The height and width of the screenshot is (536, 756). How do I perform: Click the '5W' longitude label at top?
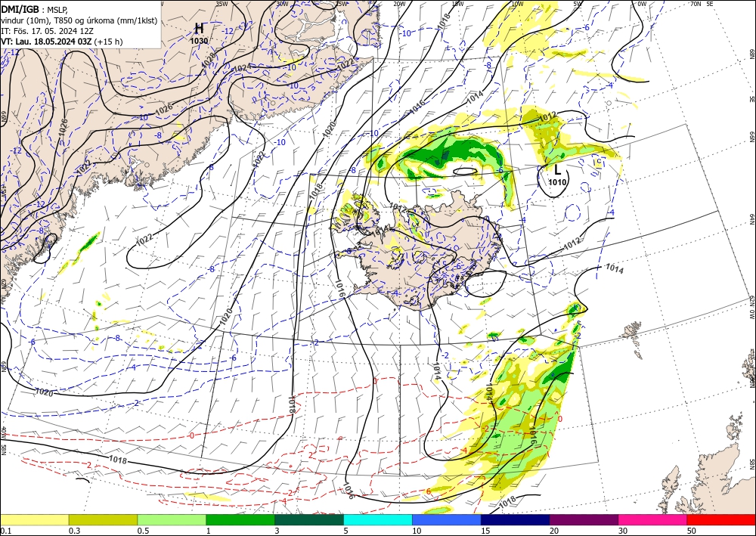point(578,4)
